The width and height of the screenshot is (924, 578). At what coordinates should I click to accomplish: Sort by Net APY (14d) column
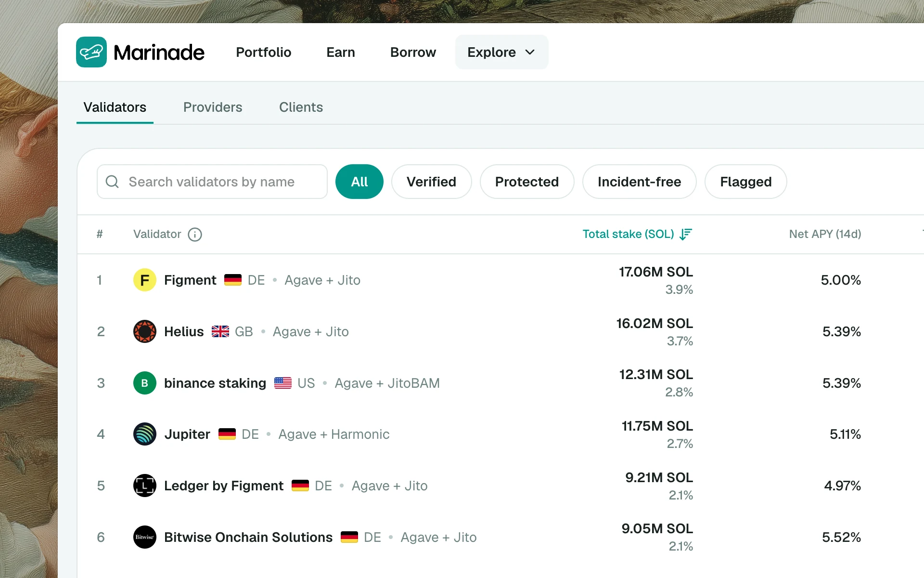click(x=825, y=235)
